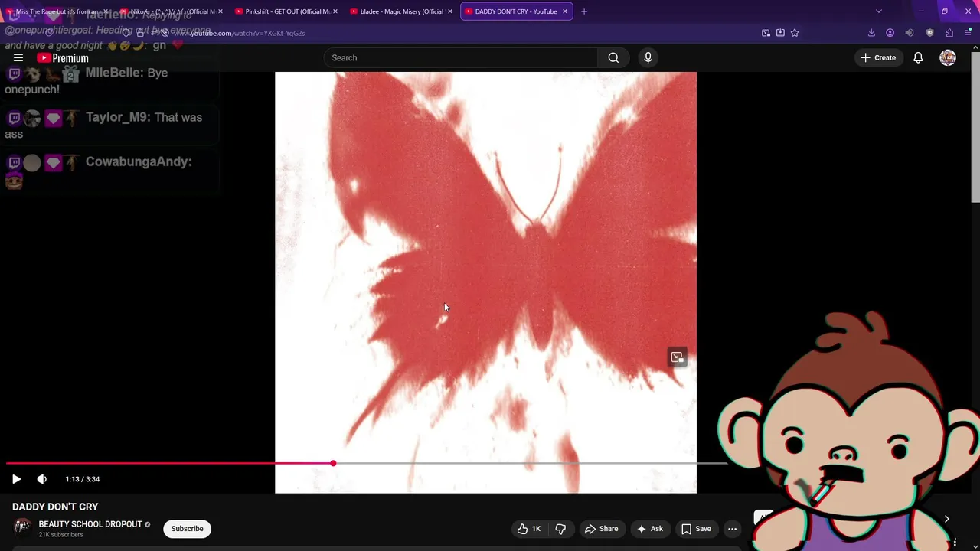Open the browser downloads icon
Image resolution: width=980 pixels, height=551 pixels.
[x=871, y=33]
